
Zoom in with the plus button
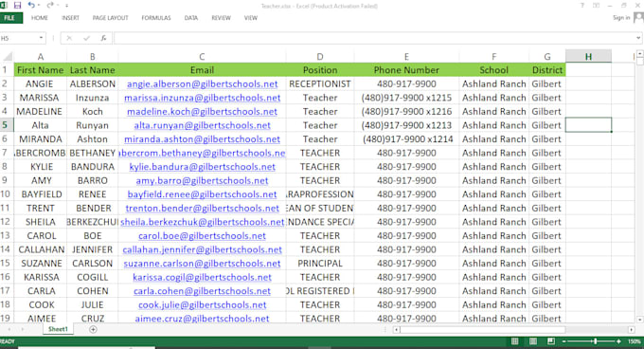pyautogui.click(x=618, y=341)
